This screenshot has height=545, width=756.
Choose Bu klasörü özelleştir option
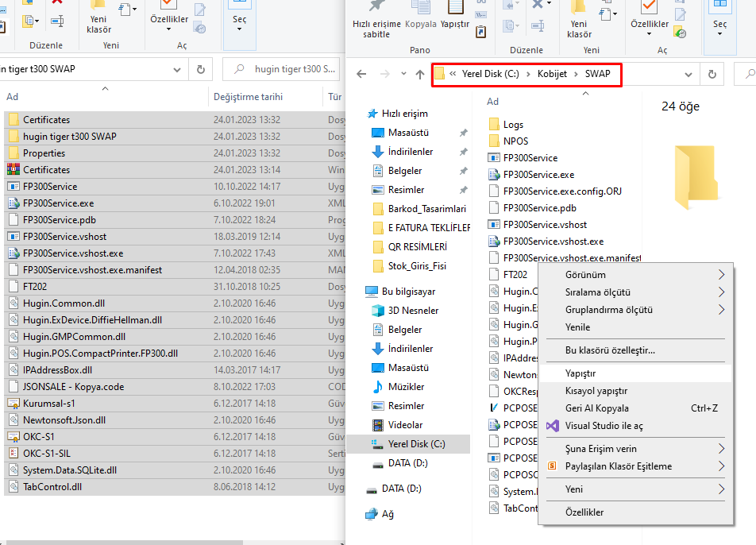635,350
